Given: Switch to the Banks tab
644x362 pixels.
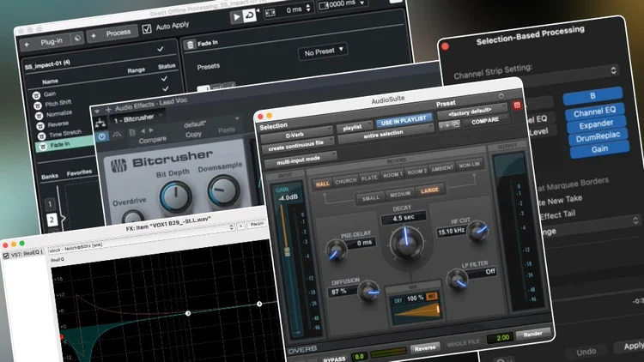Looking at the screenshot, I should click(x=50, y=176).
